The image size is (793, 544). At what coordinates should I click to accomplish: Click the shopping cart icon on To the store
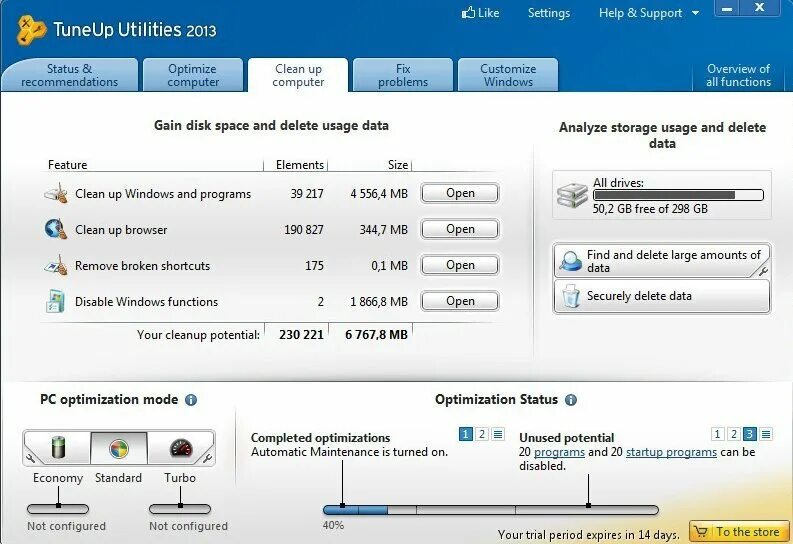coord(701,531)
